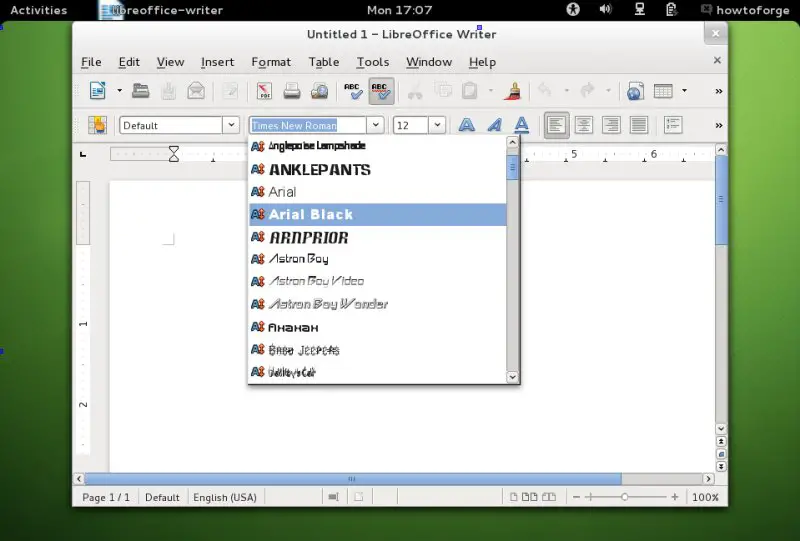
Task: Open the New document dropdown arrow
Action: pos(119,91)
